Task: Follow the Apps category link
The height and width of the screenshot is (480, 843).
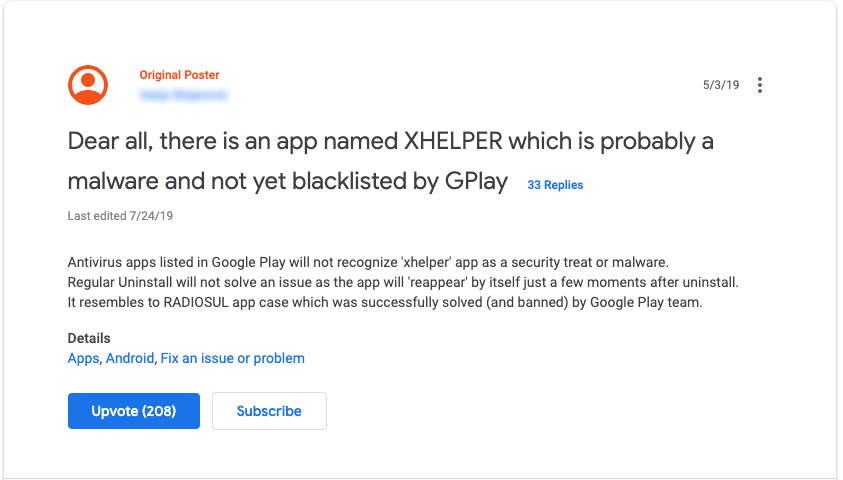Action: click(x=83, y=358)
